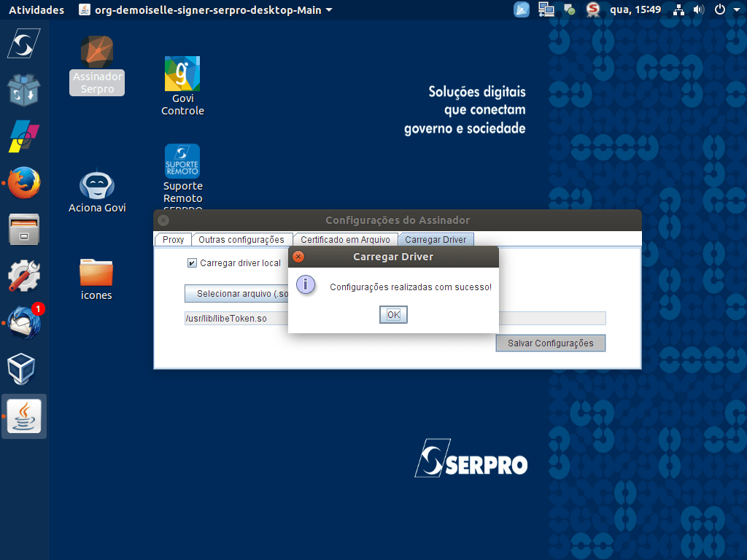Open Atividades overview
Image resolution: width=747 pixels, height=560 pixels.
click(36, 9)
